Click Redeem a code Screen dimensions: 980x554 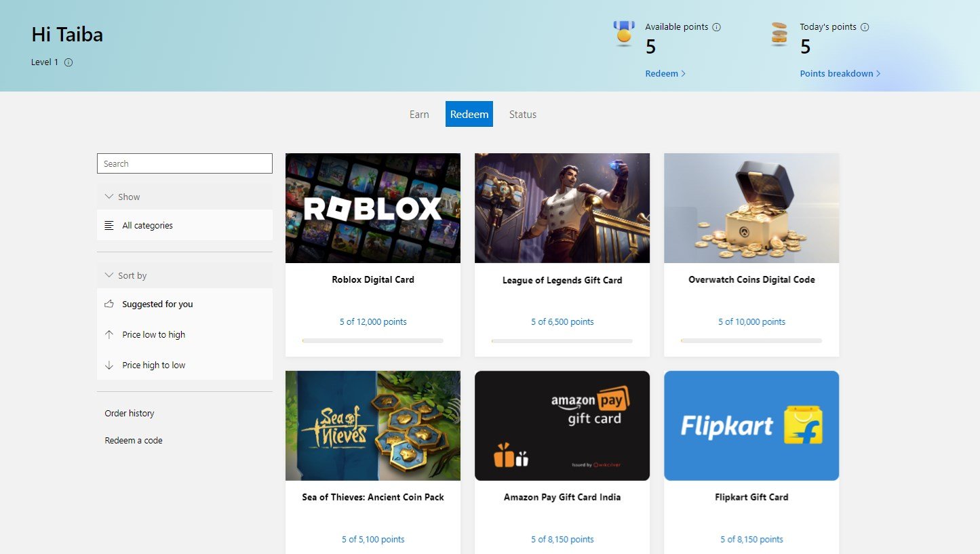[x=132, y=440]
